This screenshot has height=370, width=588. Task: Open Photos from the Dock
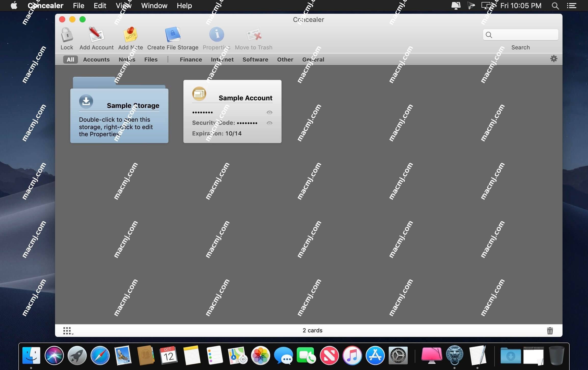point(260,355)
